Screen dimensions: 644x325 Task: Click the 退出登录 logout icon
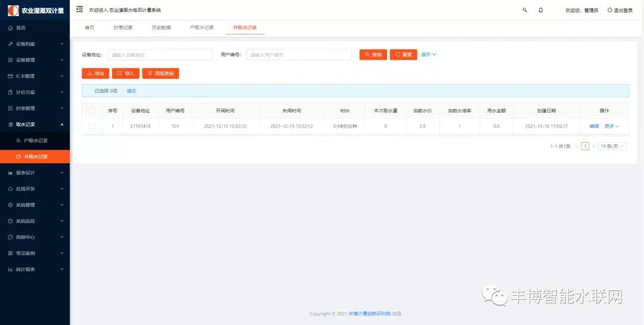tap(609, 10)
